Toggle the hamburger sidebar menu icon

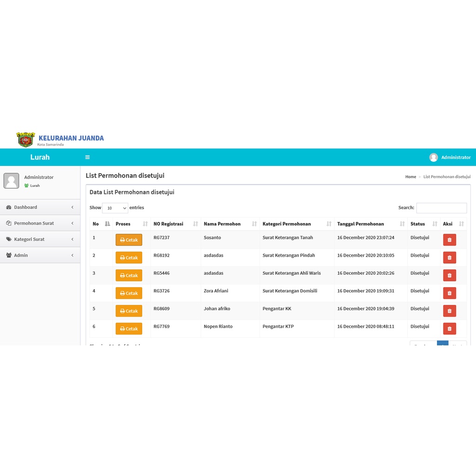[x=87, y=157]
